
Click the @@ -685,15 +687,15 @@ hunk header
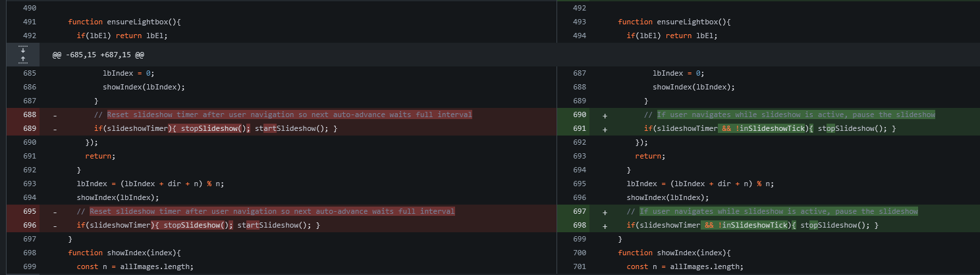pyautogui.click(x=98, y=55)
